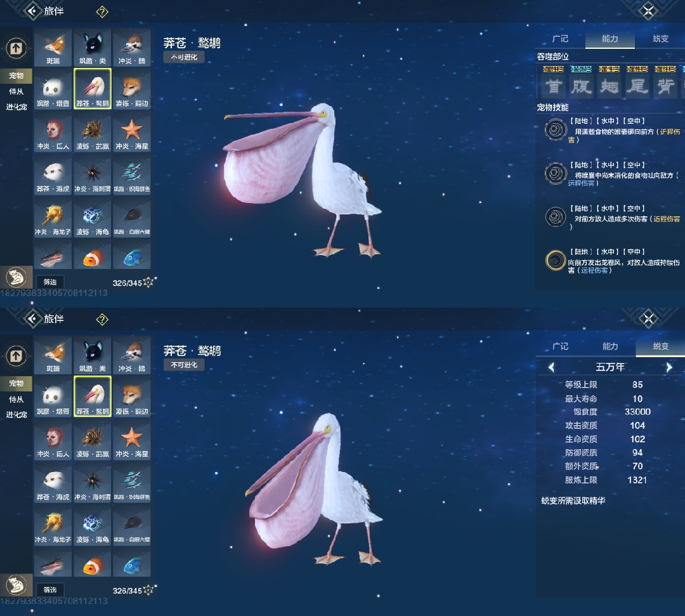
Task: Click the 筛选 filter button in the lower screenshot
Action: click(x=50, y=590)
